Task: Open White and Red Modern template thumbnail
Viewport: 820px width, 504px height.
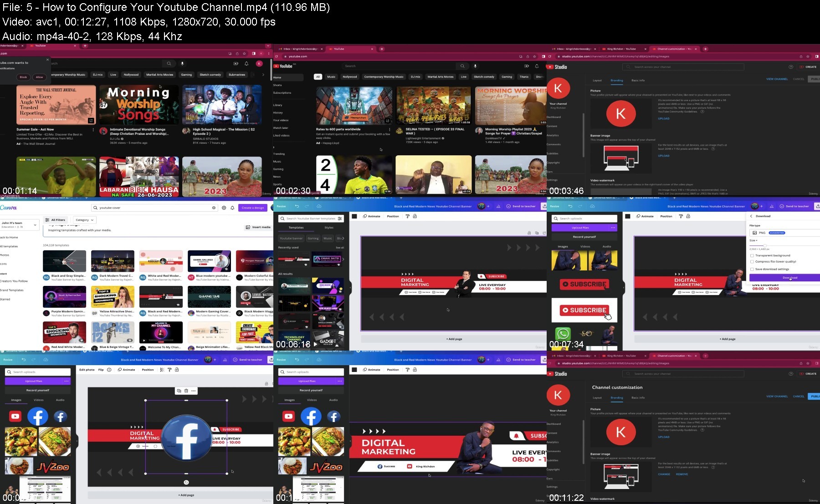Action: point(161,261)
